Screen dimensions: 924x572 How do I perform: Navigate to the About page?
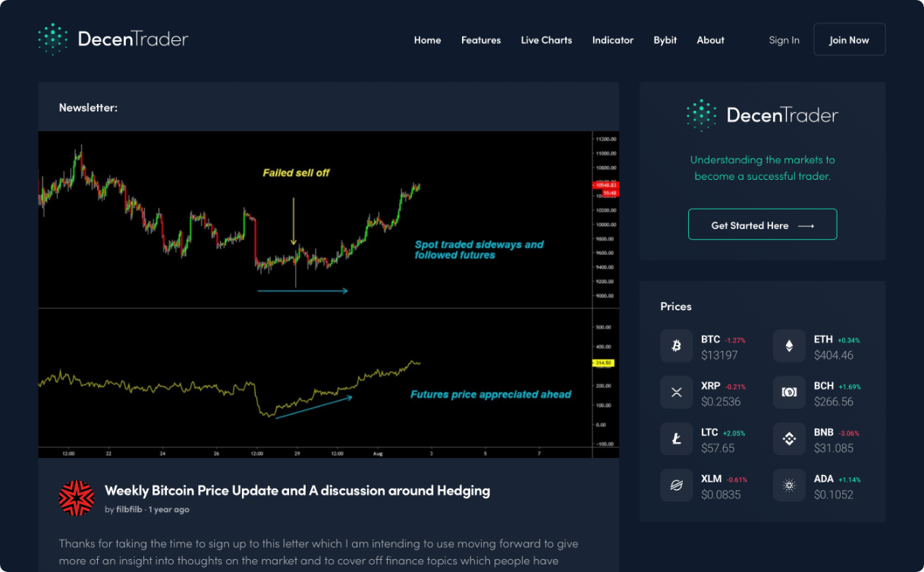pyautogui.click(x=710, y=40)
